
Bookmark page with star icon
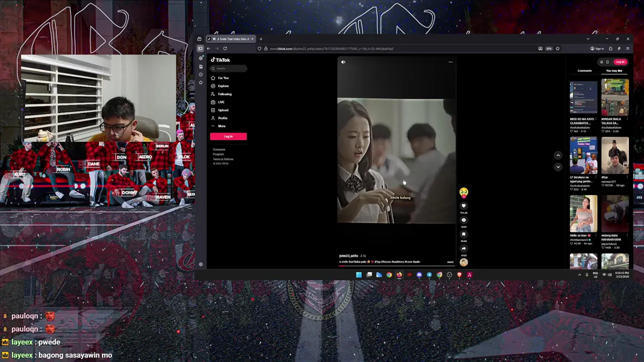(557, 49)
